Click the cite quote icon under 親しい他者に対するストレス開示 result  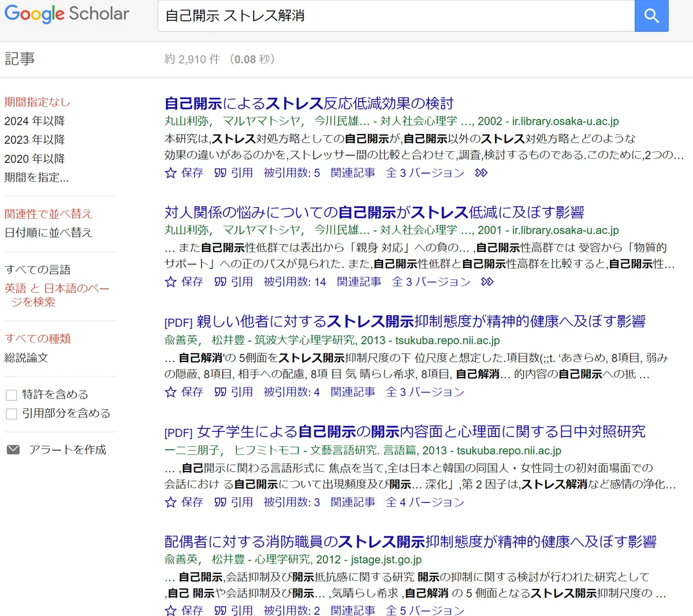tap(220, 392)
